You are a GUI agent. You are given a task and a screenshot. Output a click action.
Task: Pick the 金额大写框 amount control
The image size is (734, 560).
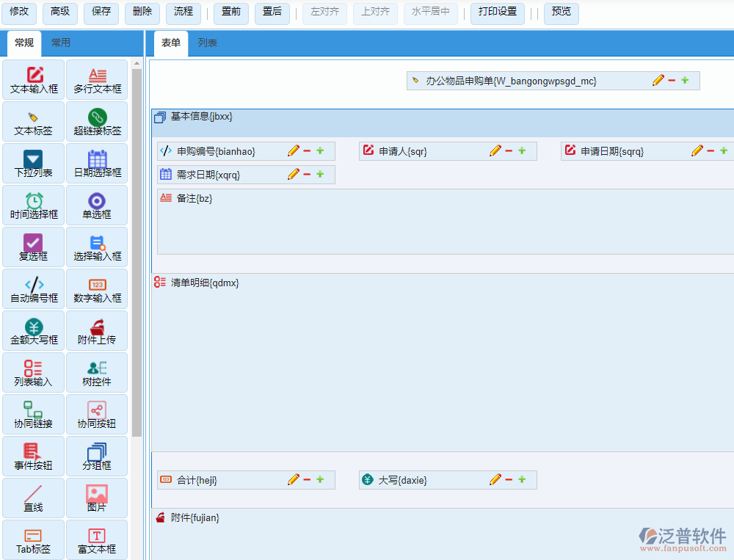coord(34,332)
